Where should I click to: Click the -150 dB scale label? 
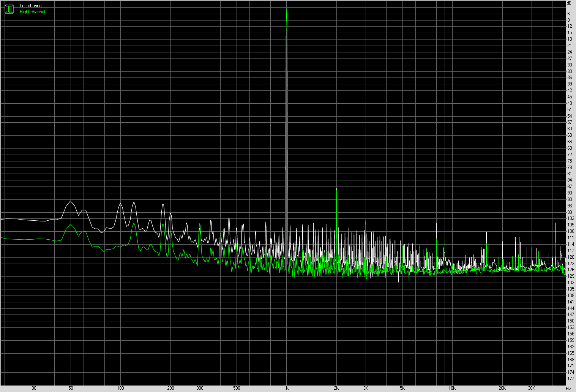tap(570, 321)
